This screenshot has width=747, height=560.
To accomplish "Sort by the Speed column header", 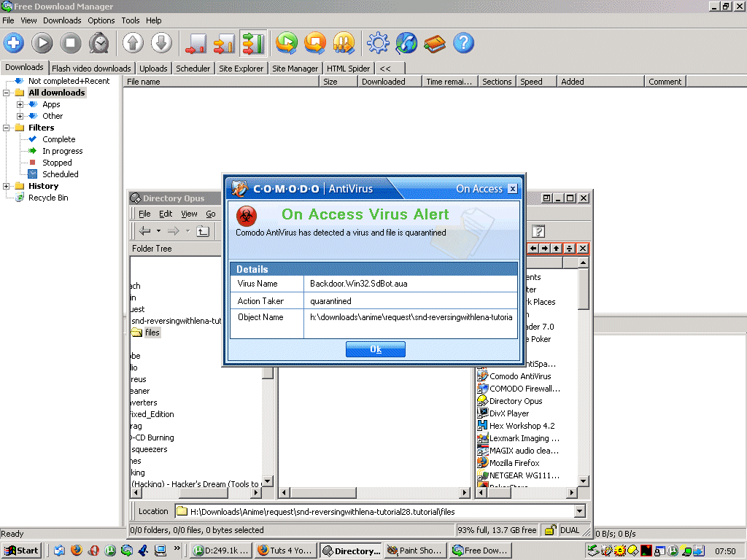I will tap(536, 82).
